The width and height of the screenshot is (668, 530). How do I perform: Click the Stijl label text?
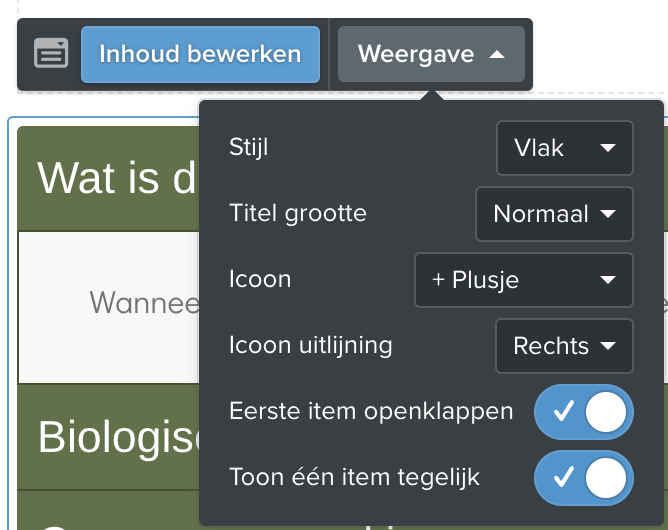pyautogui.click(x=248, y=148)
